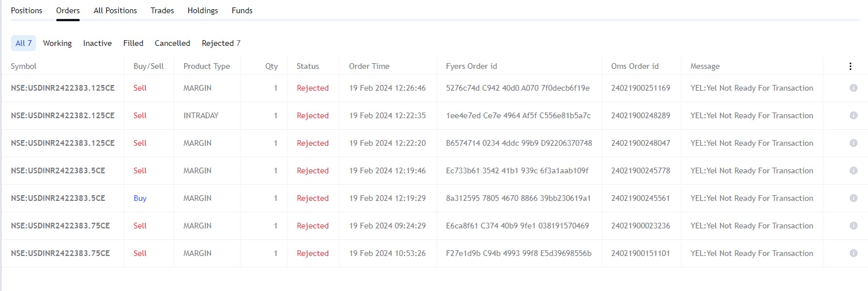Viewport: 868px width, 291px height.
Task: Show only Rejected orders
Action: (221, 43)
